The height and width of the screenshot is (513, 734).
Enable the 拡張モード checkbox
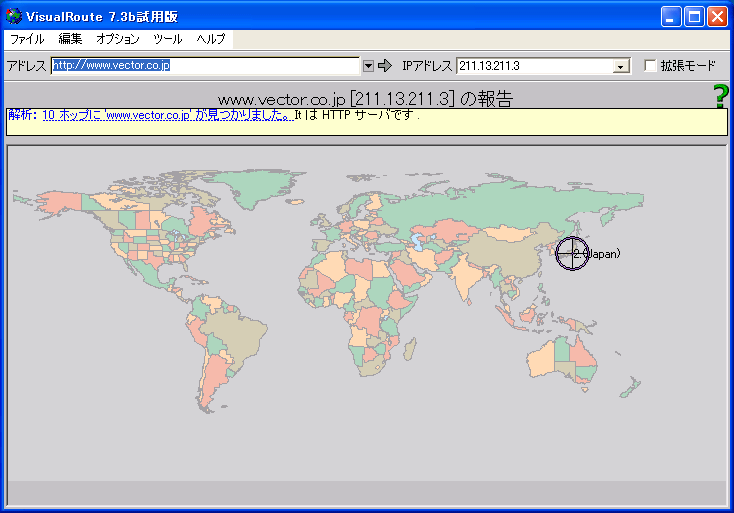(x=650, y=66)
